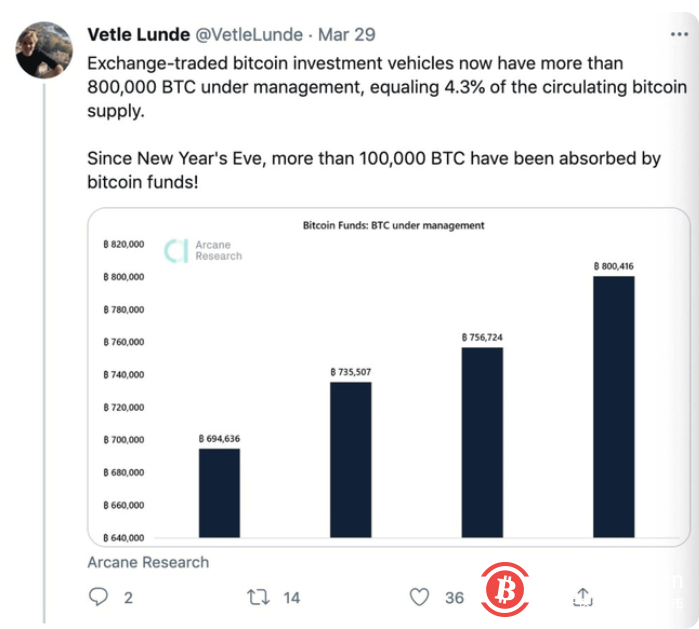Viewport: 699px width, 629px height.
Task: Open Vetle Lunde's profile picture
Action: coord(44,49)
